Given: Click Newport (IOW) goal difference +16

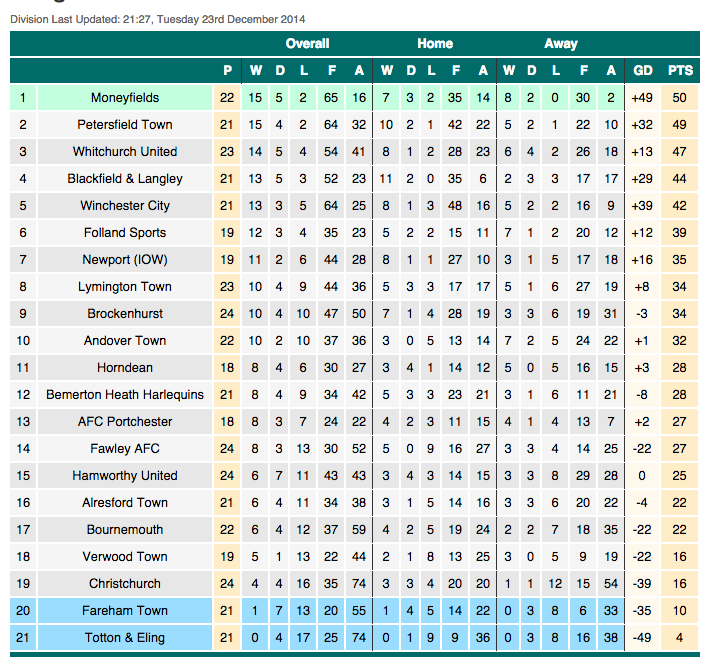Looking at the screenshot, I should (x=642, y=260).
